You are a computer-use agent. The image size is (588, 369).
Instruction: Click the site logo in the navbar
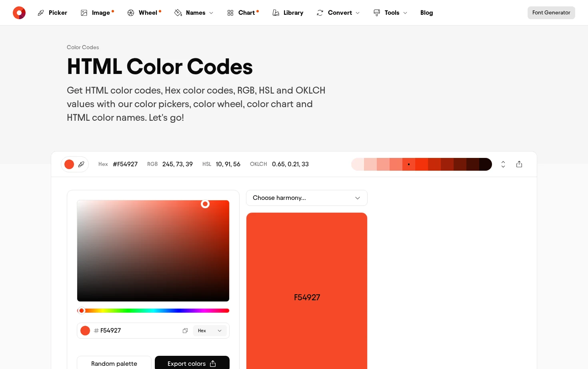19,13
